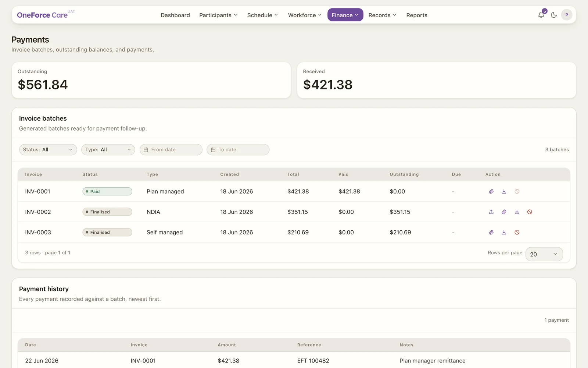Open attachments for invoice INV-0001
Screen dimensions: 588x368
pyautogui.click(x=491, y=191)
